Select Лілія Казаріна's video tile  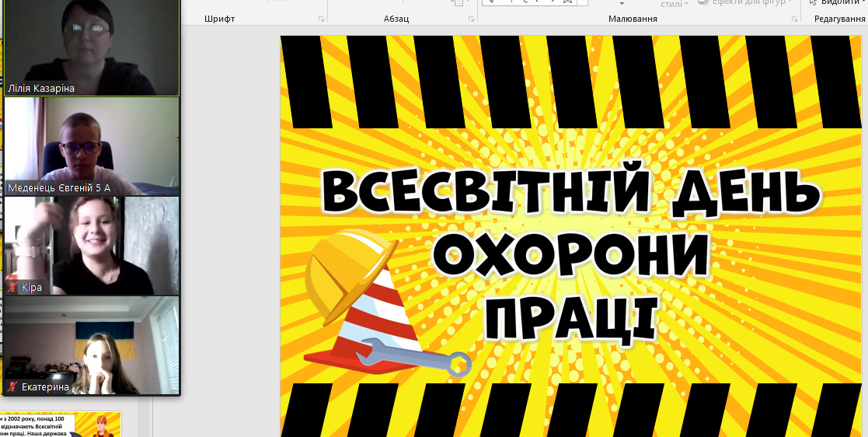coord(92,47)
